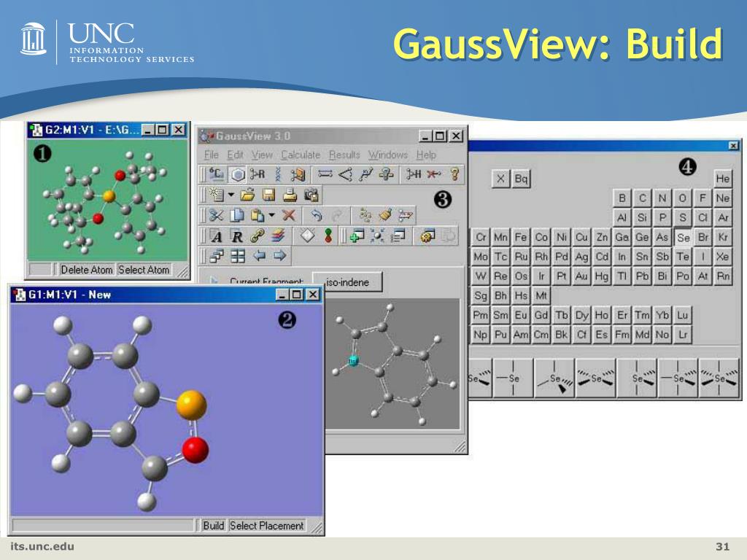Image resolution: width=747 pixels, height=560 pixels.
Task: Open the Windows menu
Action: 388,155
